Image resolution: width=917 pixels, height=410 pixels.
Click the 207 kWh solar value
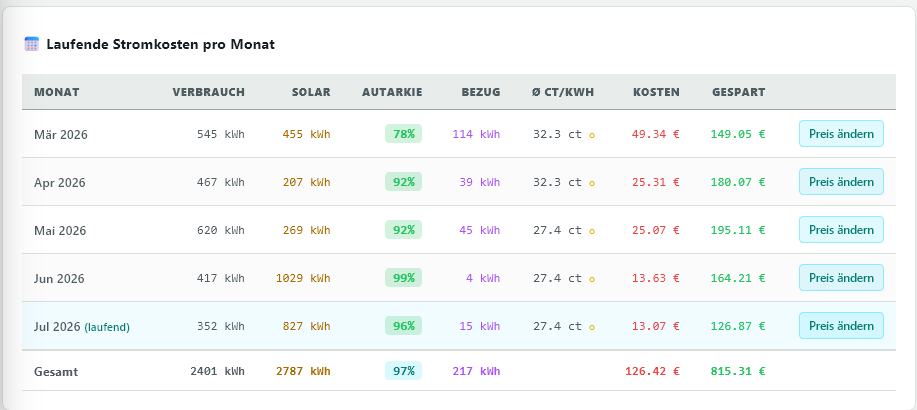coord(306,182)
